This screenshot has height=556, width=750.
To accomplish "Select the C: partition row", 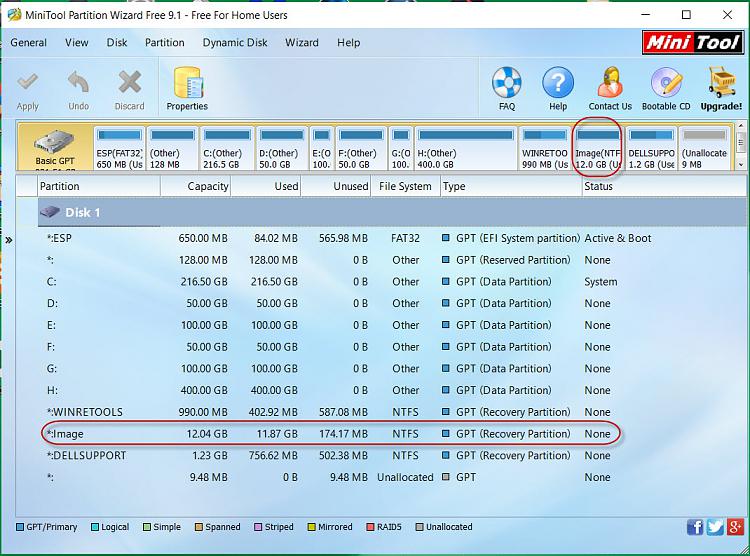I will pos(391,282).
